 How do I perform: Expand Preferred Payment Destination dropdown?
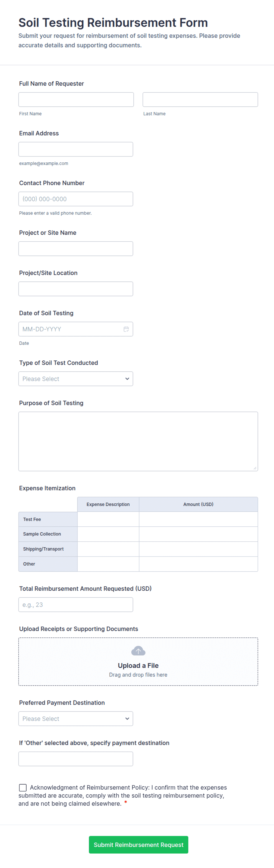[76, 719]
